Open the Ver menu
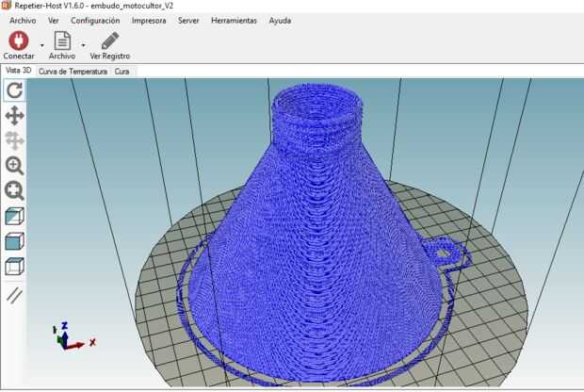584x392 pixels. click(x=54, y=21)
